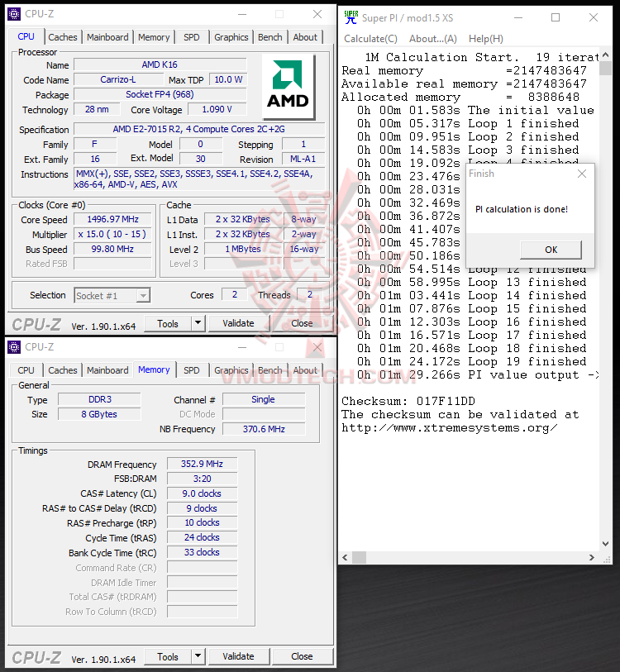Image resolution: width=620 pixels, height=672 pixels.
Task: Click the xtremesystems.org URL text
Action: point(450,427)
